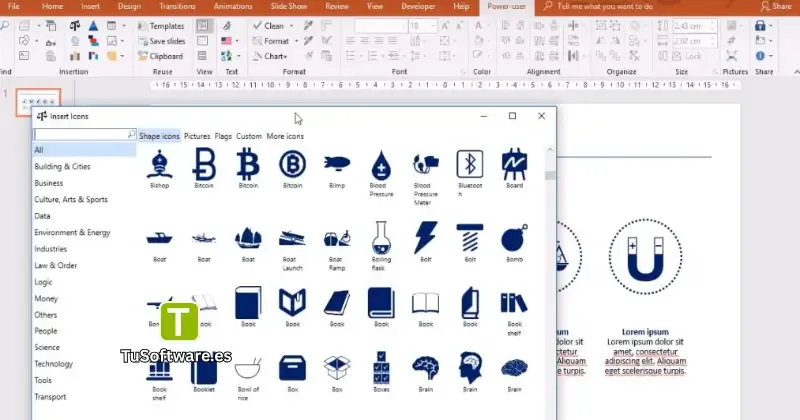The image size is (800, 420).
Task: Open the Clipboard button
Action: (160, 56)
